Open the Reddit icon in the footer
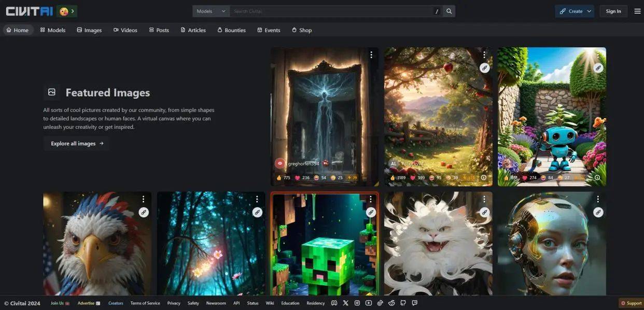Viewport: 644px width, 310px height. click(x=392, y=303)
